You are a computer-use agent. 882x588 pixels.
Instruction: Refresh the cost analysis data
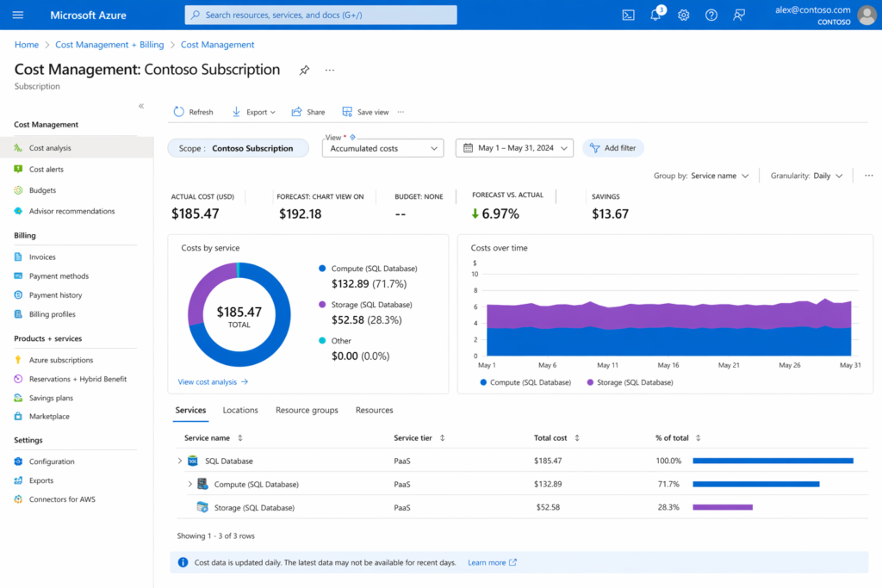193,111
